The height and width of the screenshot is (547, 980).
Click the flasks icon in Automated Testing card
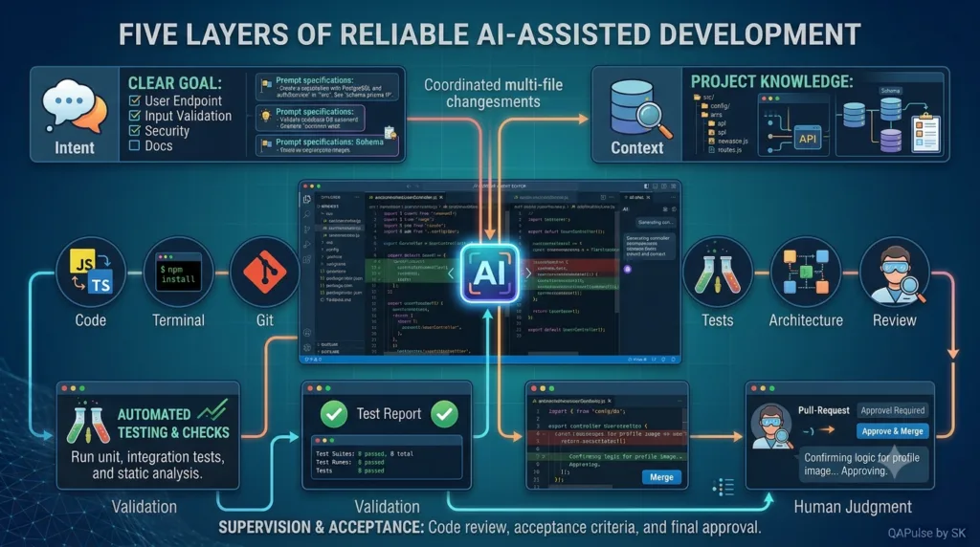point(87,424)
